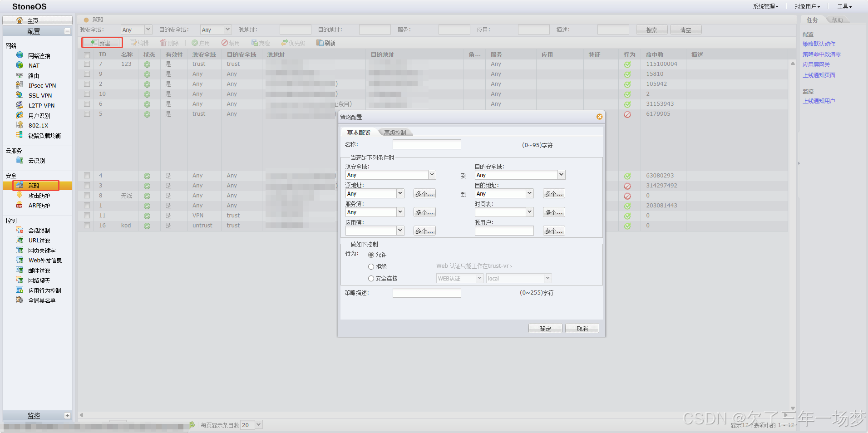Open the 源地址 dropdown in dialog
This screenshot has height=433, width=868.
(400, 193)
